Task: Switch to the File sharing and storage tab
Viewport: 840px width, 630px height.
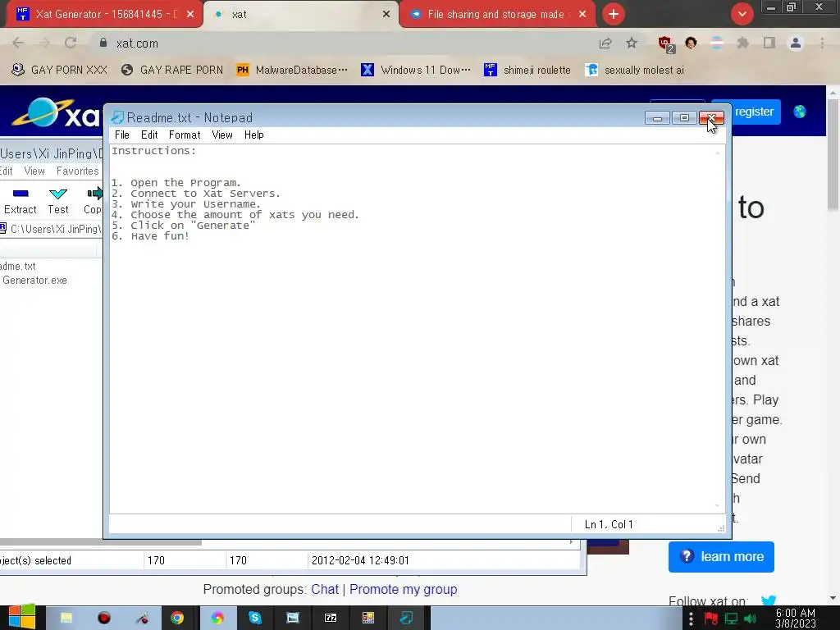Action: 495,14
